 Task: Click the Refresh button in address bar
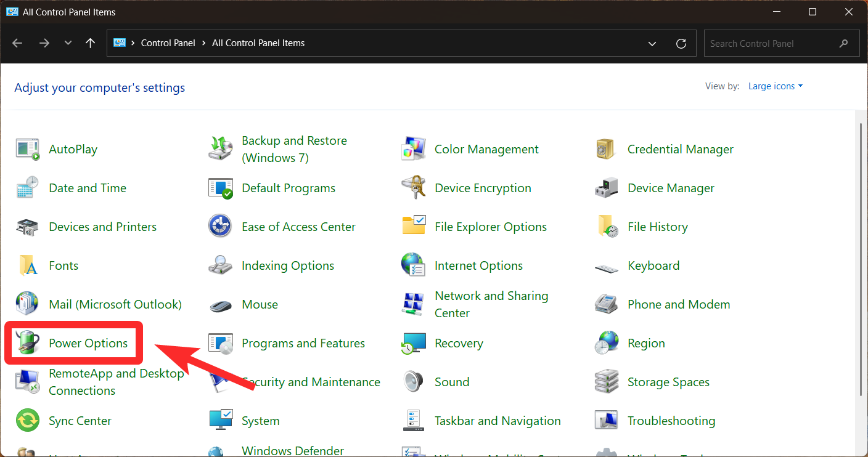pyautogui.click(x=681, y=43)
